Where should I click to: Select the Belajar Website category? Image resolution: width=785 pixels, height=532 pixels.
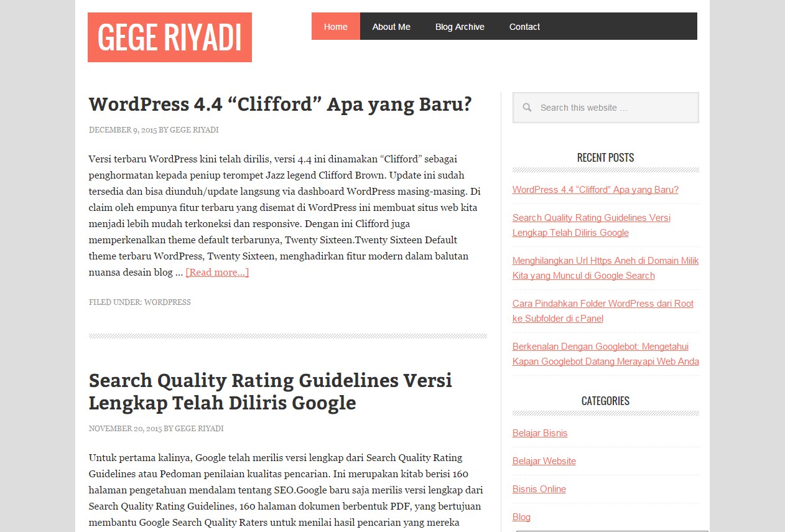click(x=544, y=461)
